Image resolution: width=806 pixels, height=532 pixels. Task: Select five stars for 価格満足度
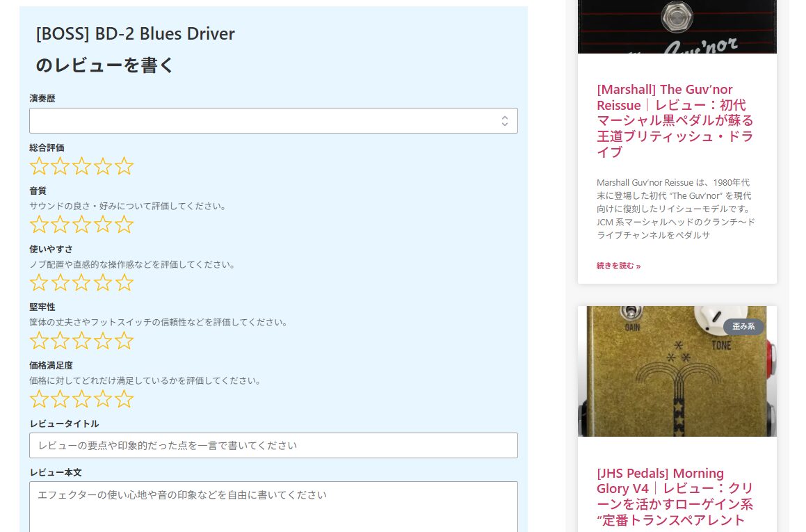[x=124, y=399]
